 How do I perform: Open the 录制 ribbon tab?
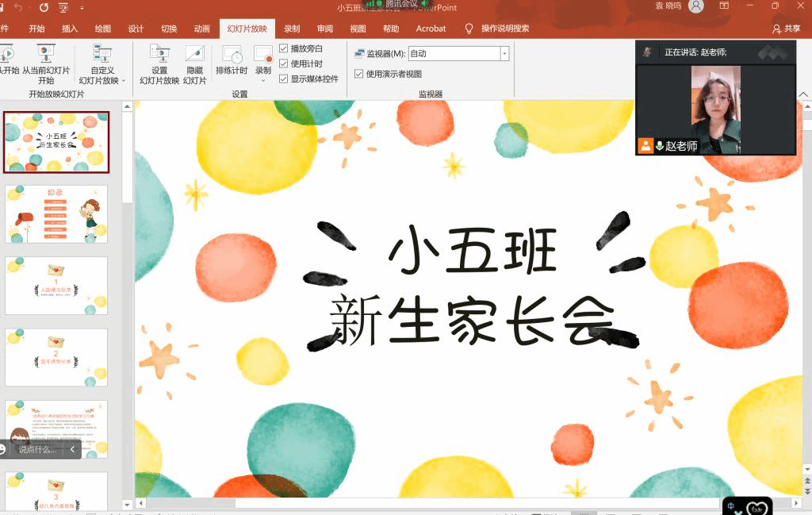[292, 29]
